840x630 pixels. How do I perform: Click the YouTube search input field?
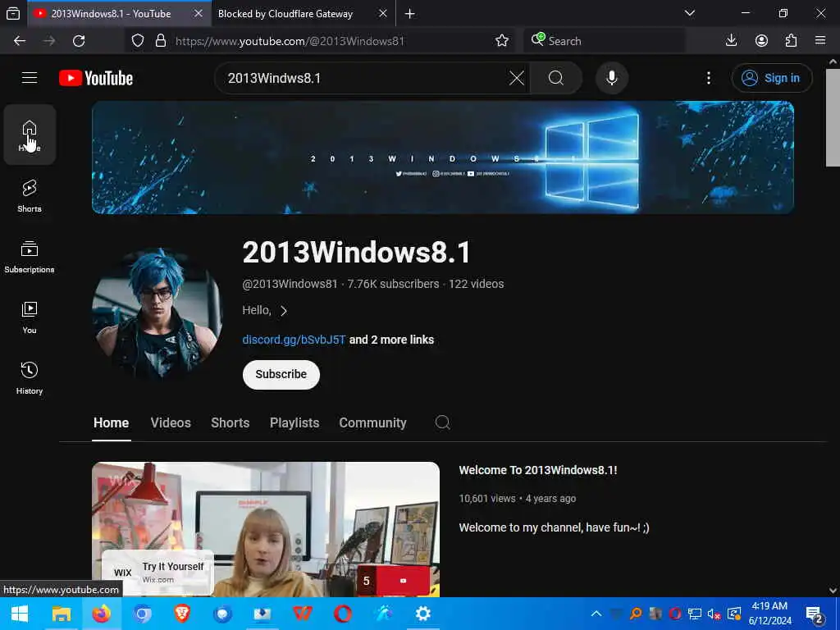pos(364,78)
